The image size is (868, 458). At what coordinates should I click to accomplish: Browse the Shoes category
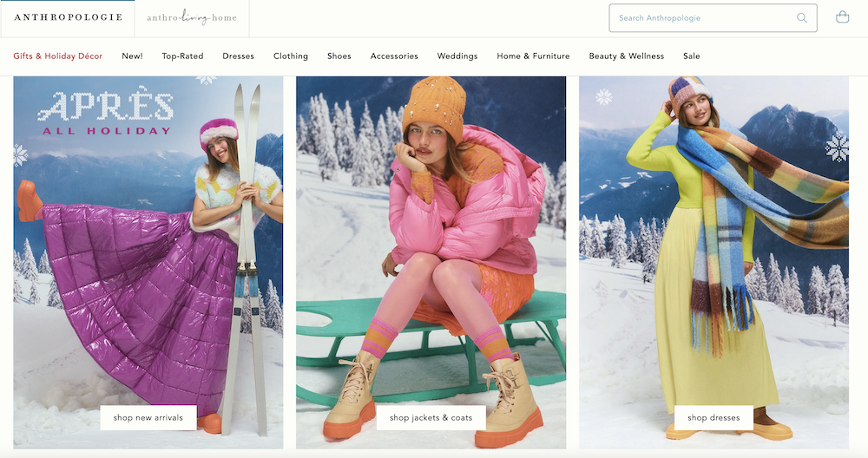pyautogui.click(x=339, y=56)
